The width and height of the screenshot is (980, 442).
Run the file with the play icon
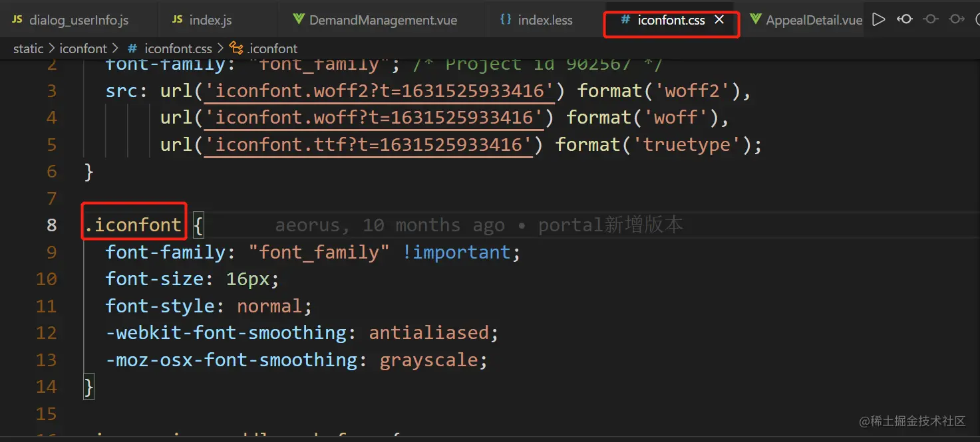point(879,19)
